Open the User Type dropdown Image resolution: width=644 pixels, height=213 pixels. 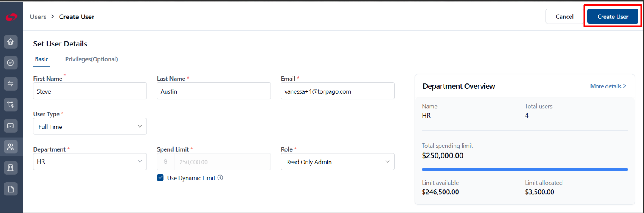[90, 127]
